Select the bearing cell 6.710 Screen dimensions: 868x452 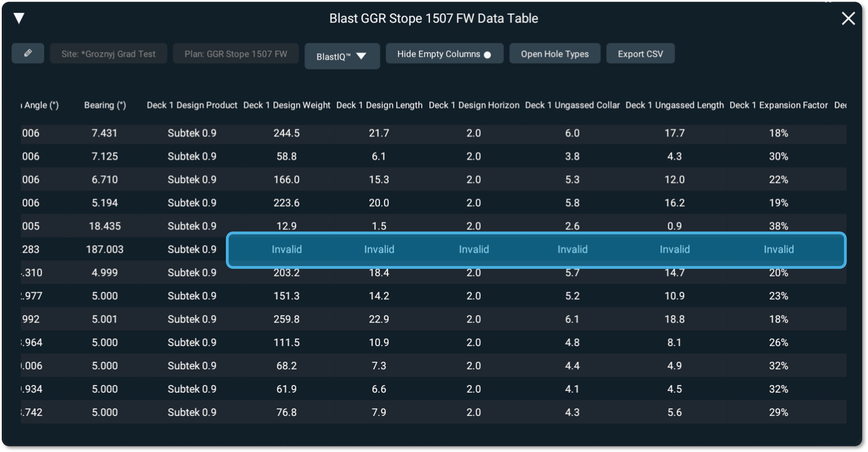(105, 179)
